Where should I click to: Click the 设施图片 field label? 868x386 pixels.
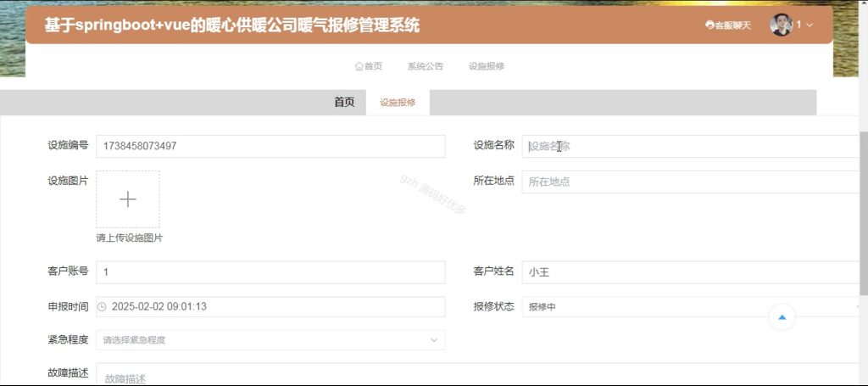tap(68, 181)
